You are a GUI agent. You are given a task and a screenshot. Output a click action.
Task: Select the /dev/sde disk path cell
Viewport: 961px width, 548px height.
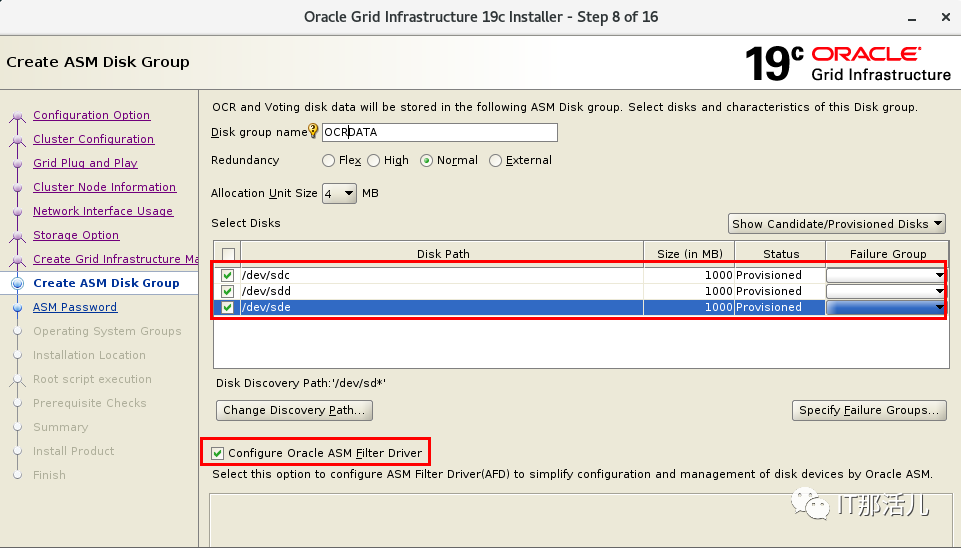click(x=442, y=307)
